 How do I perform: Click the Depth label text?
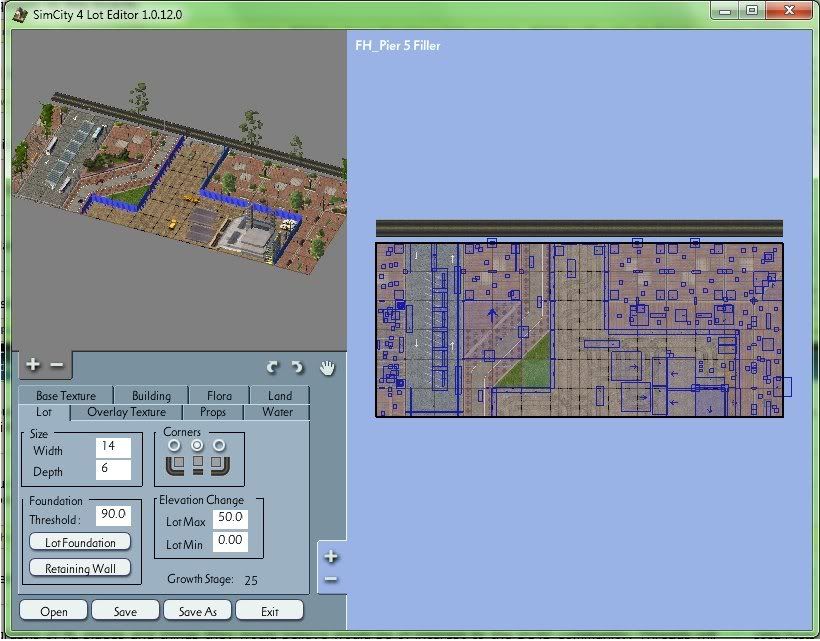point(48,472)
